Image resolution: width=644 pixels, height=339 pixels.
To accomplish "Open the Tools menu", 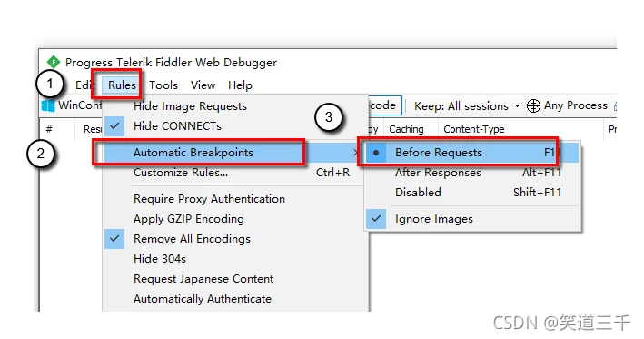I will point(163,85).
